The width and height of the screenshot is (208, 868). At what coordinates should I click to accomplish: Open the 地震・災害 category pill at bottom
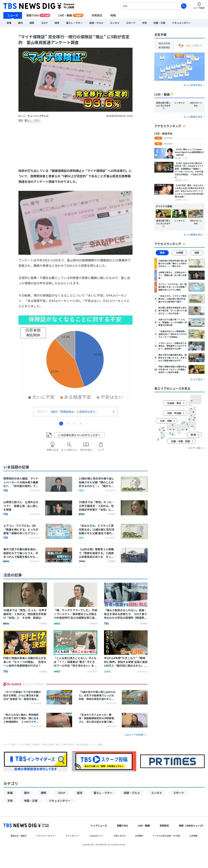point(31,801)
